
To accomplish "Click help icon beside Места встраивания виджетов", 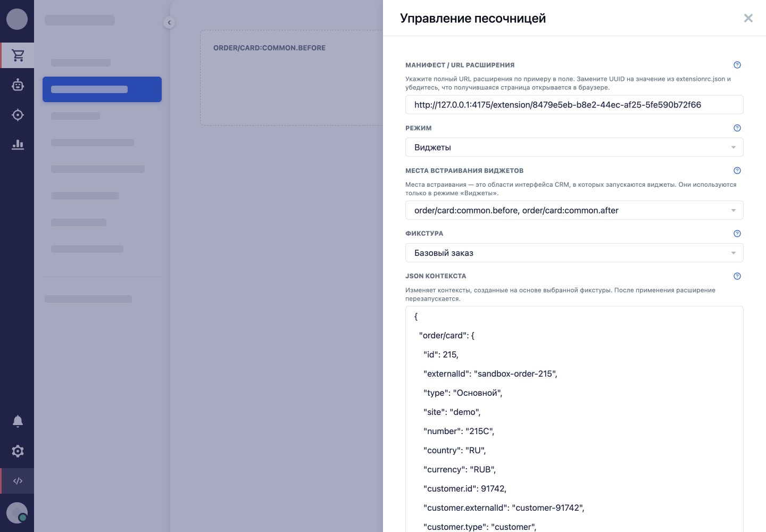I will coord(737,171).
